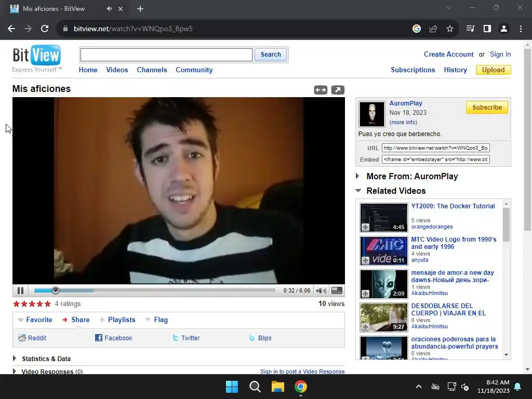
Task: Click the Facebook share icon
Action: click(x=98, y=338)
